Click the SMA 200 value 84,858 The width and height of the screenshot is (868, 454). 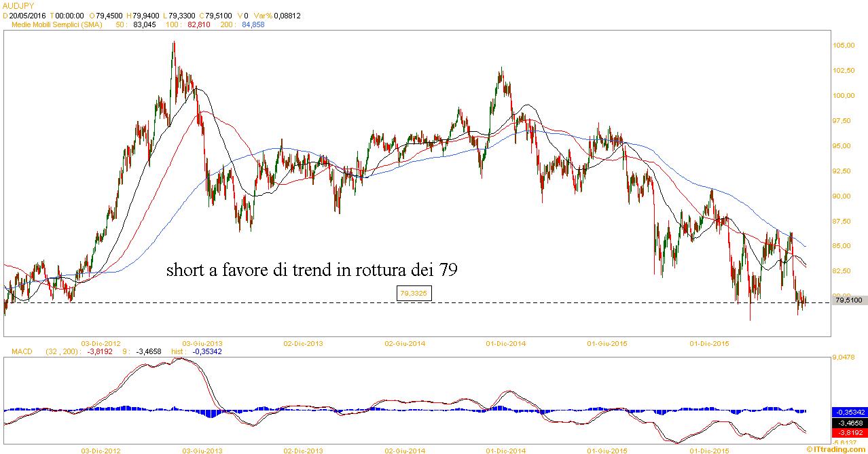253,24
